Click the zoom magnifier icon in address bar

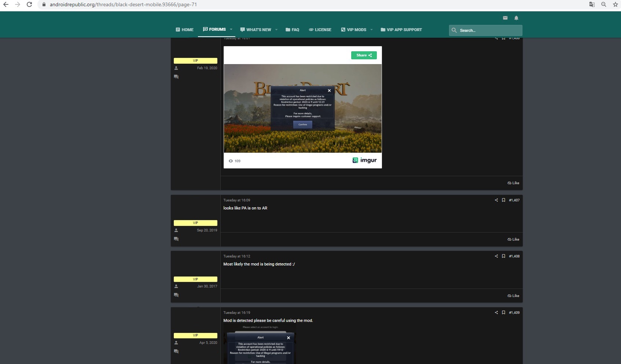coord(603,4)
